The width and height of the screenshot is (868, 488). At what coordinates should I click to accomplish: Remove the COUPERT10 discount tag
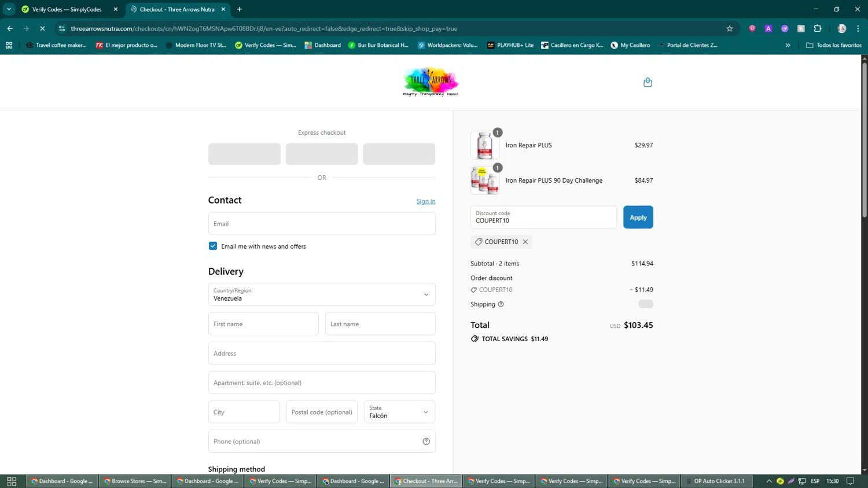(525, 242)
